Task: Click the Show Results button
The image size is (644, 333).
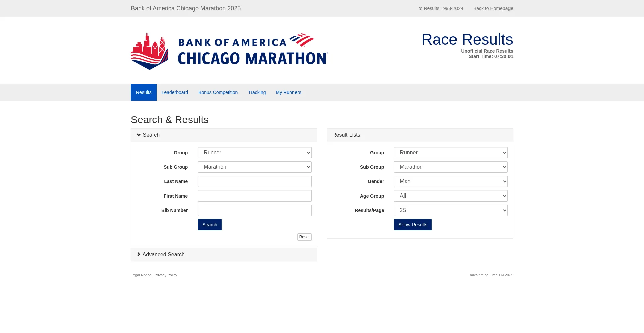Action: coord(413,225)
